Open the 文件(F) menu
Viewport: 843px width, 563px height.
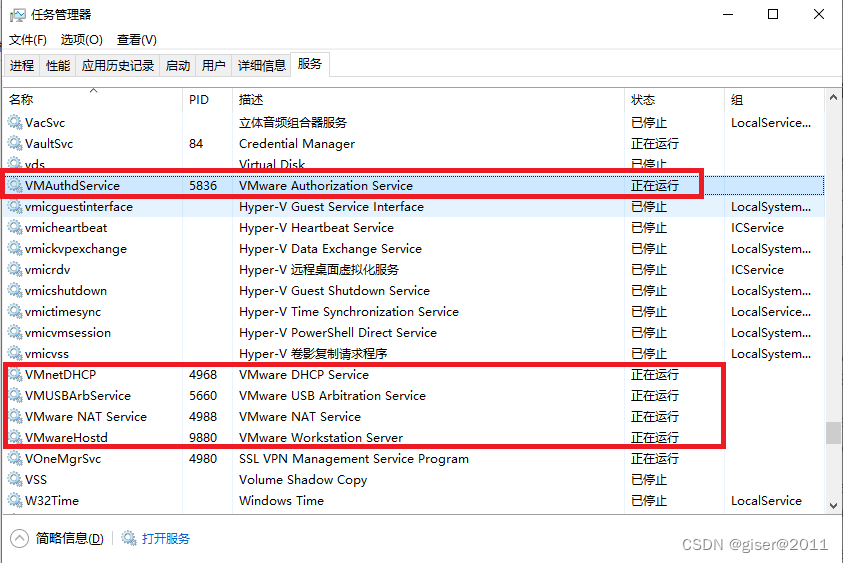point(28,40)
